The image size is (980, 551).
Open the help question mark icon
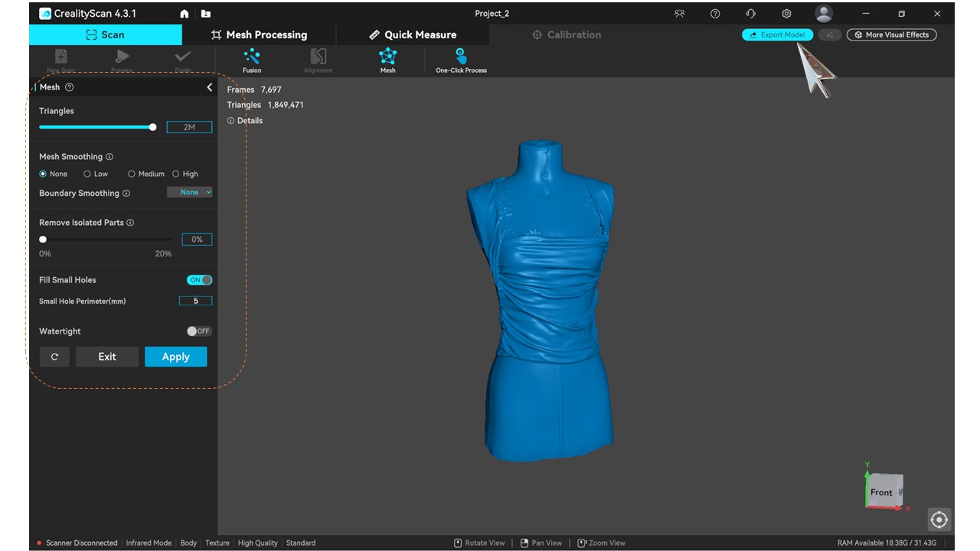(x=715, y=14)
